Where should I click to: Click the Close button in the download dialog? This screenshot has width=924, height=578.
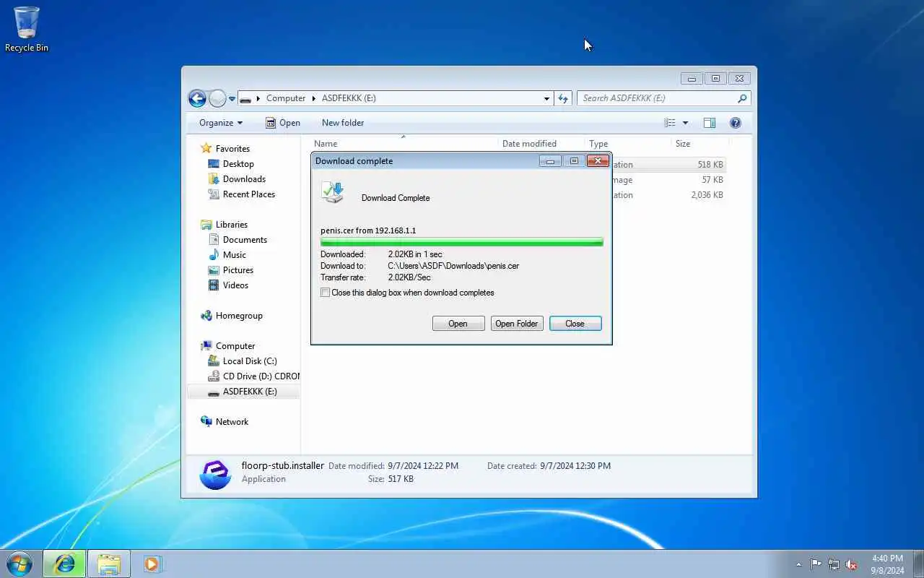click(x=575, y=324)
